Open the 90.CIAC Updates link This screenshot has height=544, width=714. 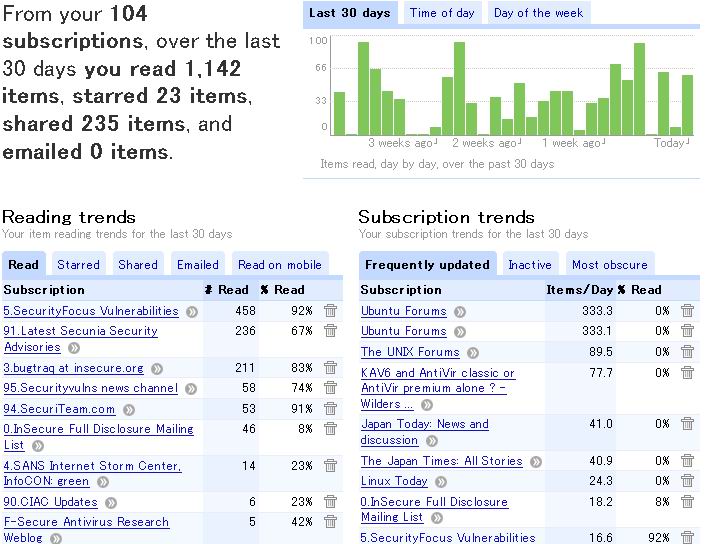[51, 502]
